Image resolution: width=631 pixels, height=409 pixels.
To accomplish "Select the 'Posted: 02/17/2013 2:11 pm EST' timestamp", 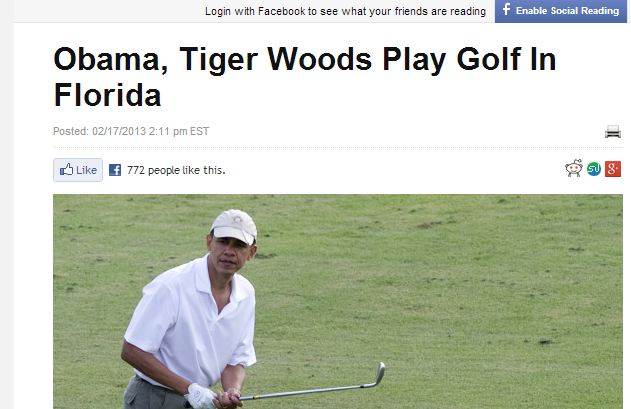I will 131,131.
